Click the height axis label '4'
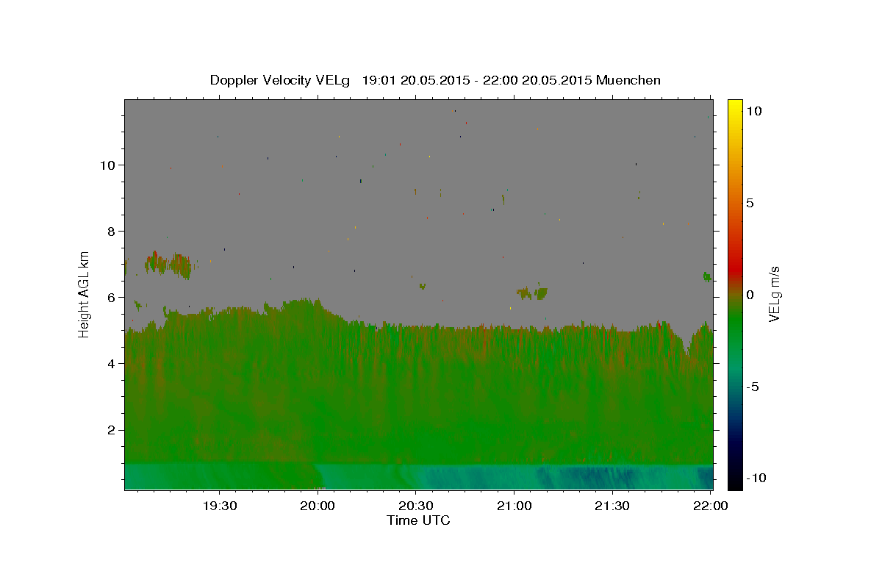882x588 pixels. click(112, 363)
